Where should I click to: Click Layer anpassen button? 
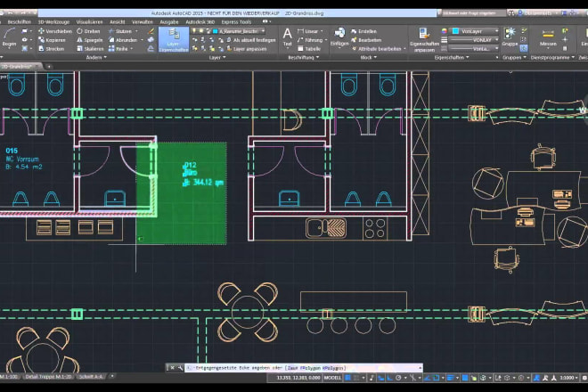point(247,49)
